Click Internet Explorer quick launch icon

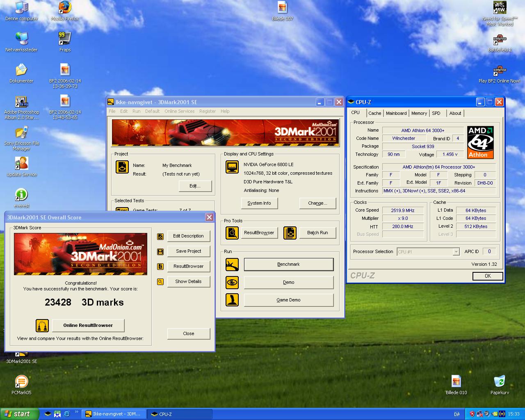pyautogui.click(x=66, y=414)
